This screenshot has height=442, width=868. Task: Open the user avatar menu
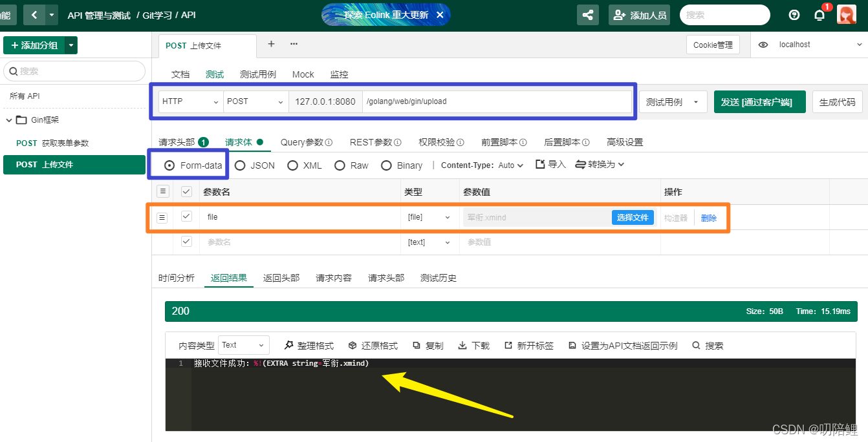pos(846,15)
